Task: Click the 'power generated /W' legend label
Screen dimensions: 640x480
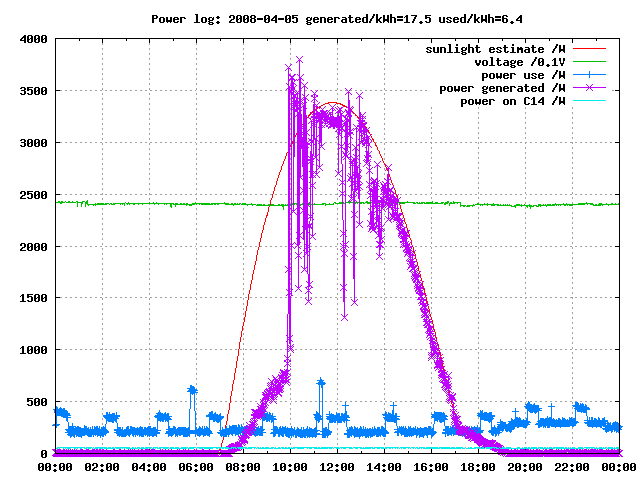Action: pyautogui.click(x=502, y=88)
